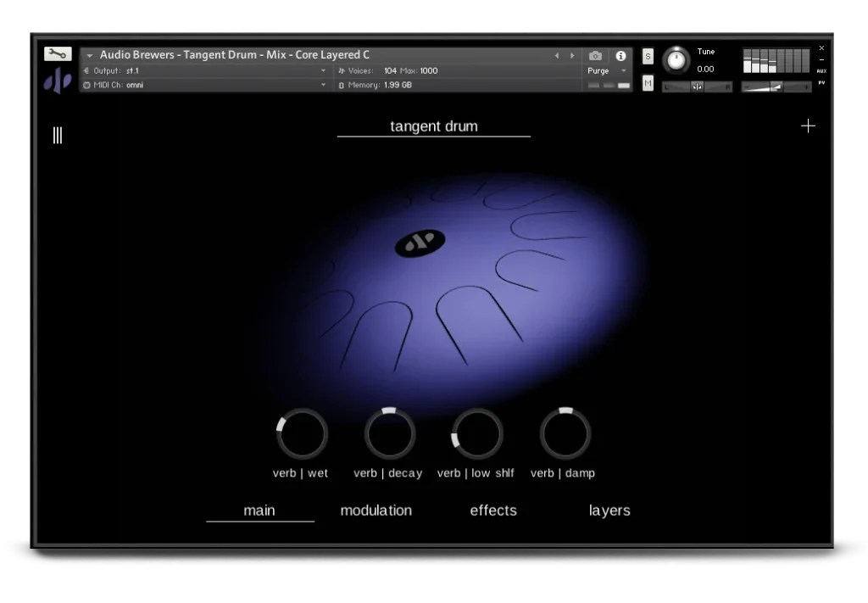Click the Tune value 0.00
The height and width of the screenshot is (603, 868).
point(705,70)
